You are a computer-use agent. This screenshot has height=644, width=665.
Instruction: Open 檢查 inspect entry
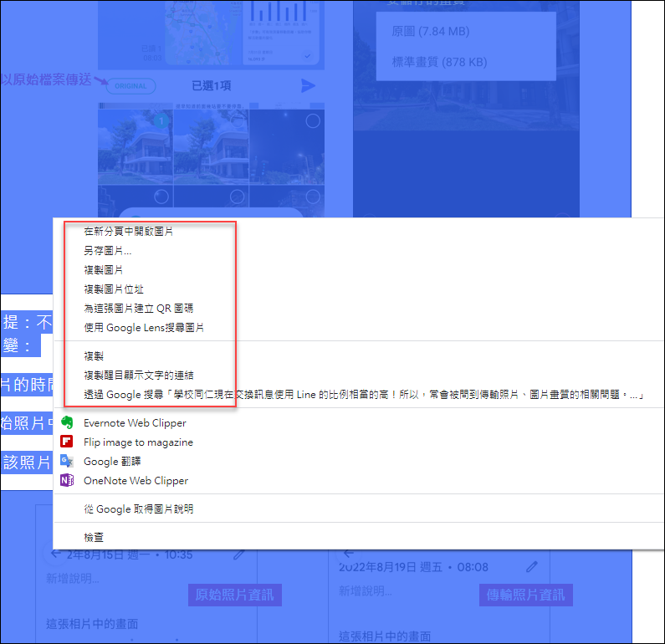pos(94,538)
